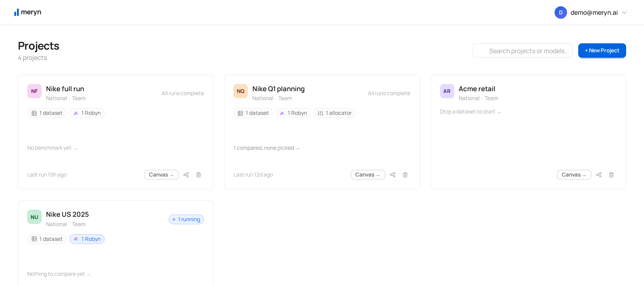
Task: Click the NU avatar of Nike US 2025
Action: point(34,217)
